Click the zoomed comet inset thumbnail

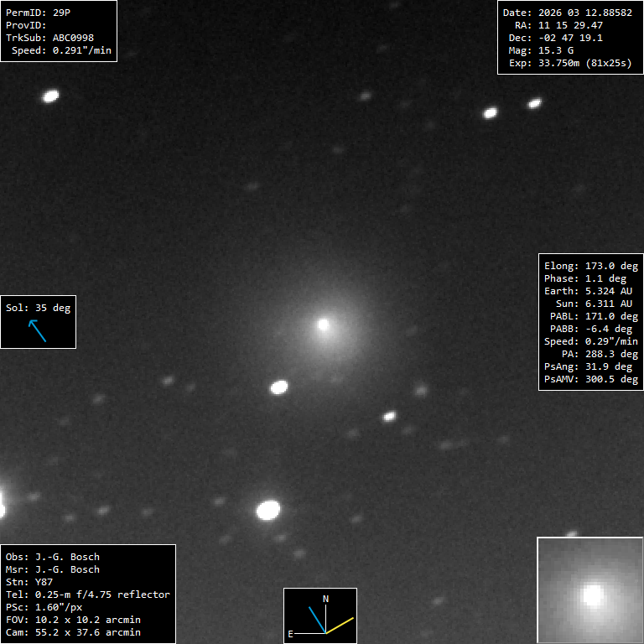tap(589, 590)
